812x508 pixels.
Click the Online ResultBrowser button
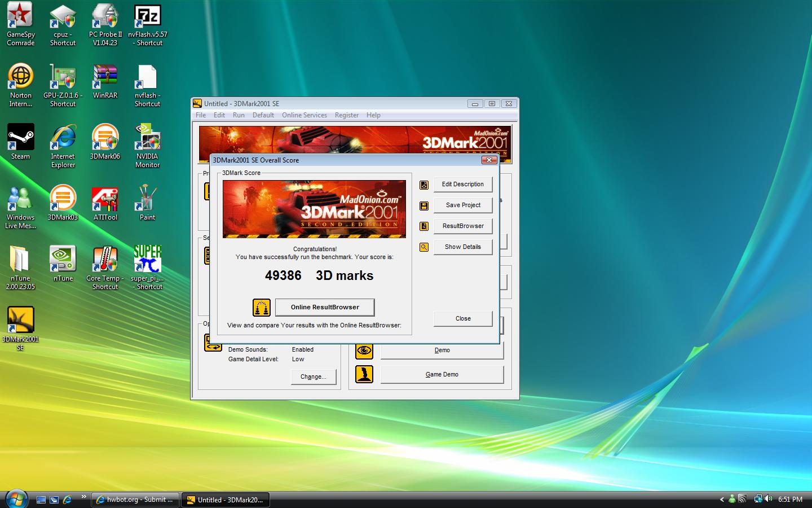tap(325, 308)
